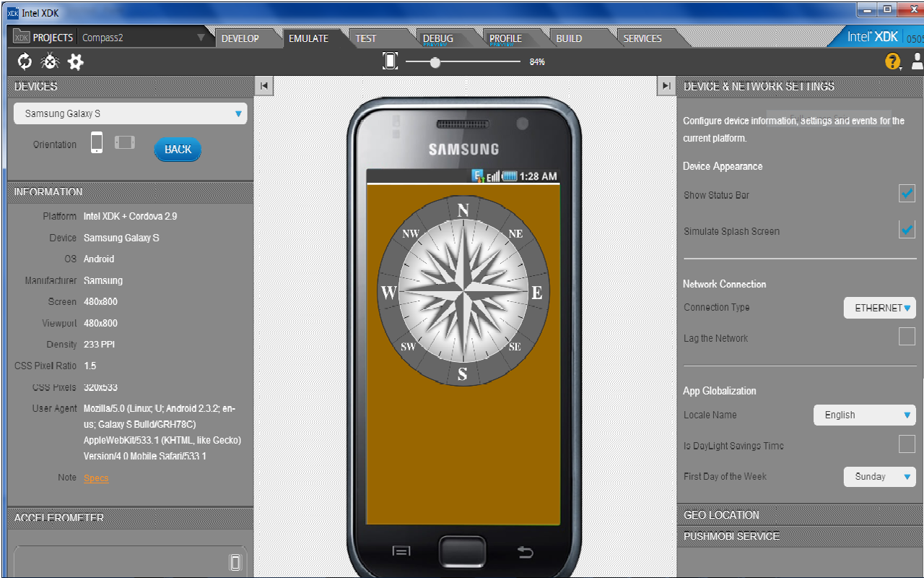Open the Samsung Galaxy S device dropdown
The height and width of the screenshot is (578, 924).
[130, 113]
